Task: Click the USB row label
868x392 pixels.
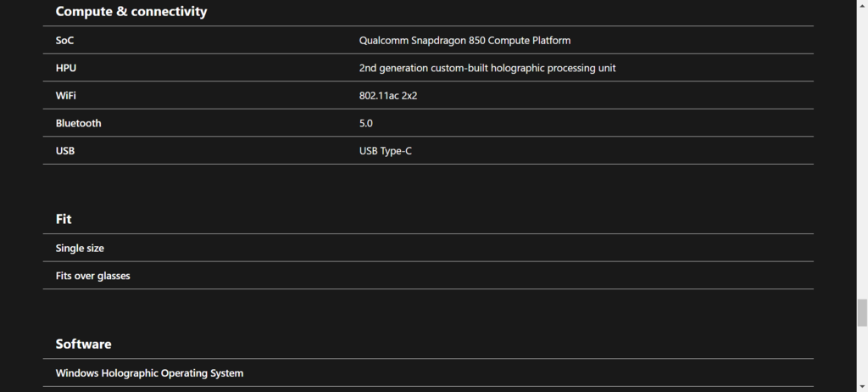Action: (65, 150)
